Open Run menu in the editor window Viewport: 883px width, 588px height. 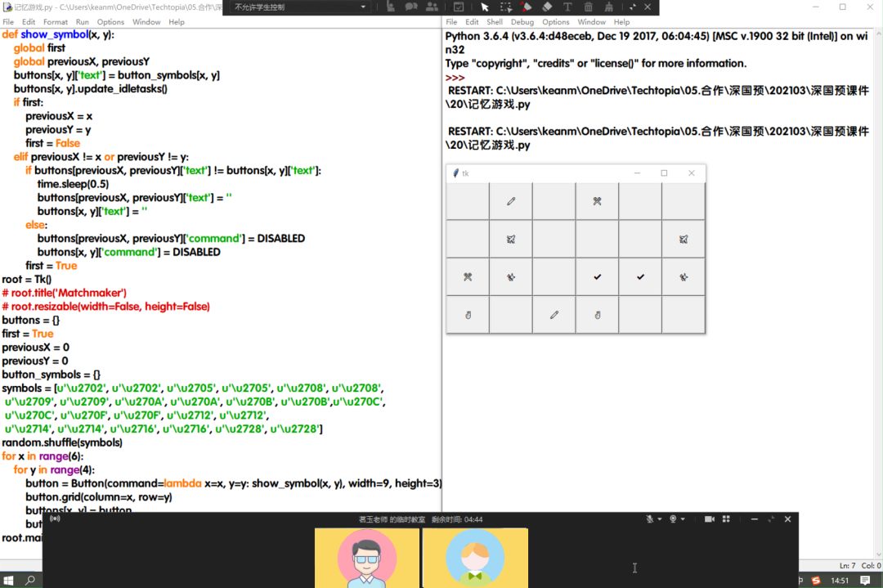pos(83,22)
